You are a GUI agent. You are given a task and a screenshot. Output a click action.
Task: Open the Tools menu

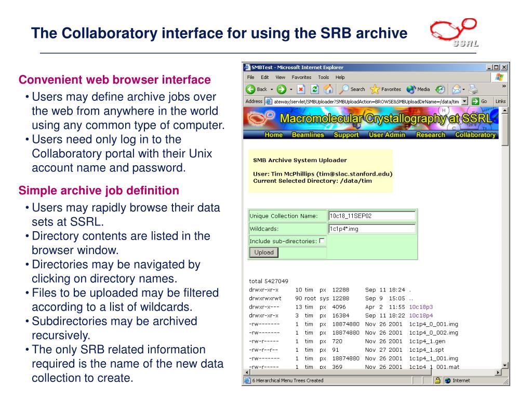coord(323,77)
